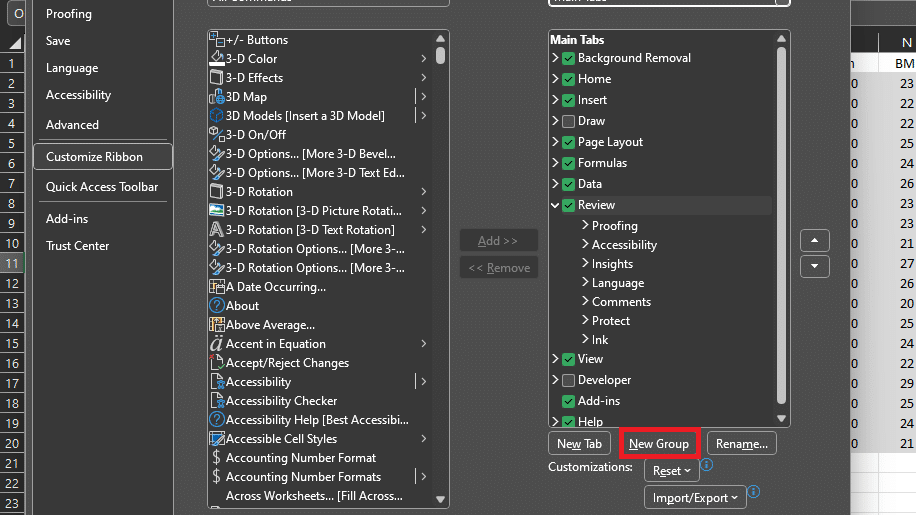Click the Accent in Equation icon
This screenshot has width=916, height=515.
(217, 344)
